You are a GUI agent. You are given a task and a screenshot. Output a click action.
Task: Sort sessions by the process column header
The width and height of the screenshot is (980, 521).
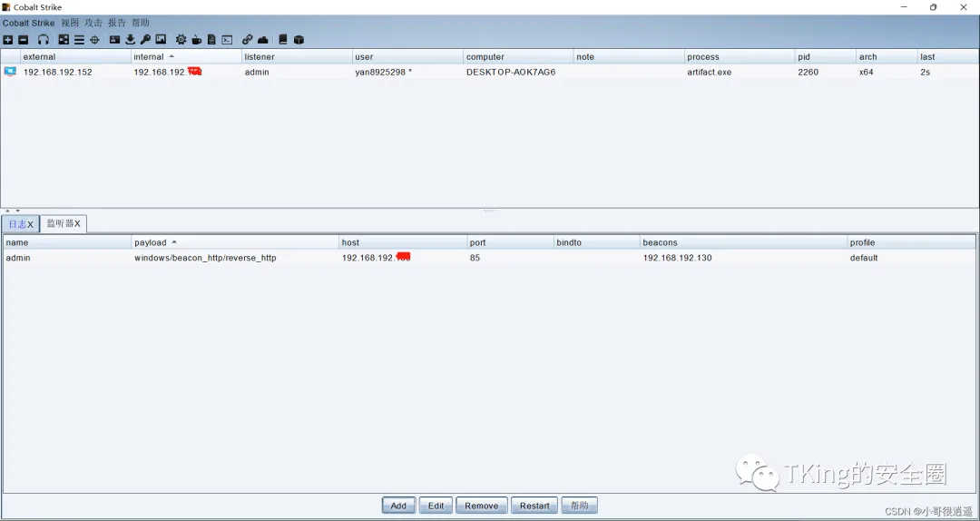tap(740, 57)
